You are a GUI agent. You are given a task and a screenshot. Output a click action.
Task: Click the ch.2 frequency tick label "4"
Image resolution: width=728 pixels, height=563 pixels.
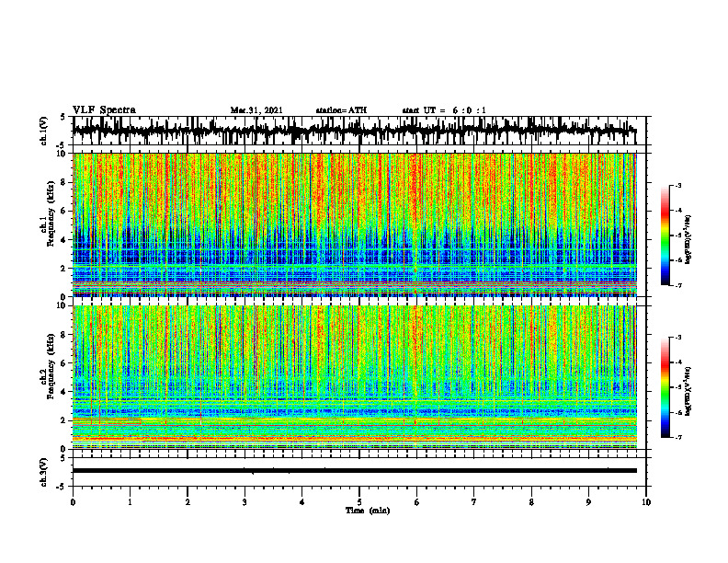63,392
